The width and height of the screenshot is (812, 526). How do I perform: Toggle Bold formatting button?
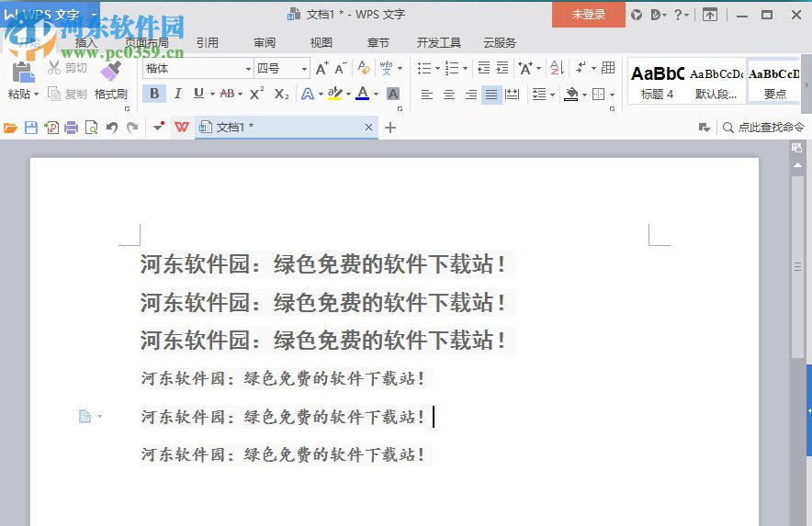pyautogui.click(x=154, y=94)
